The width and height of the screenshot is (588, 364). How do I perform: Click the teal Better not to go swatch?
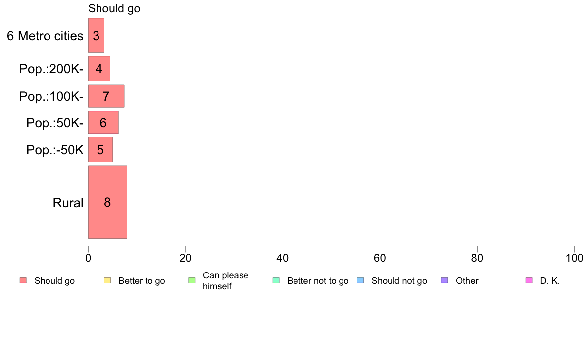(x=276, y=280)
